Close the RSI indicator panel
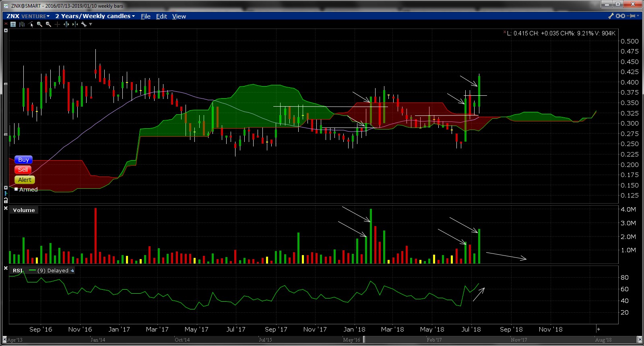This screenshot has width=644, height=346. click(6, 268)
